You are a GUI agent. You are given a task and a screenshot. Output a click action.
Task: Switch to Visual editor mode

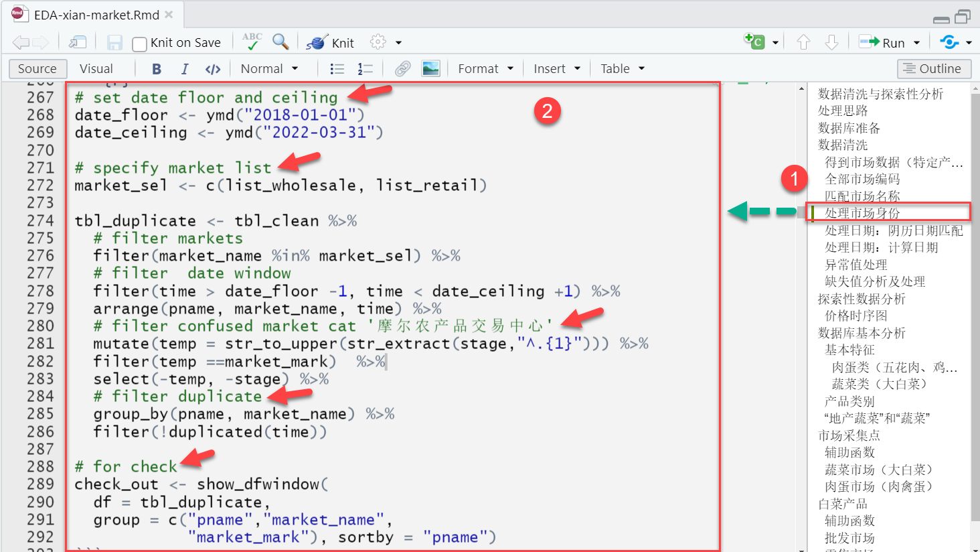click(96, 69)
